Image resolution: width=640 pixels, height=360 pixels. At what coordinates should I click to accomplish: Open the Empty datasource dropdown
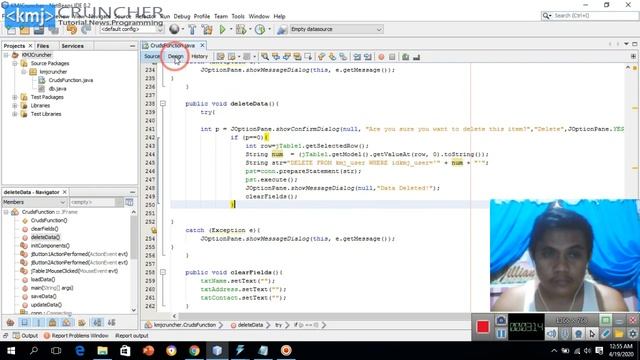(x=336, y=29)
